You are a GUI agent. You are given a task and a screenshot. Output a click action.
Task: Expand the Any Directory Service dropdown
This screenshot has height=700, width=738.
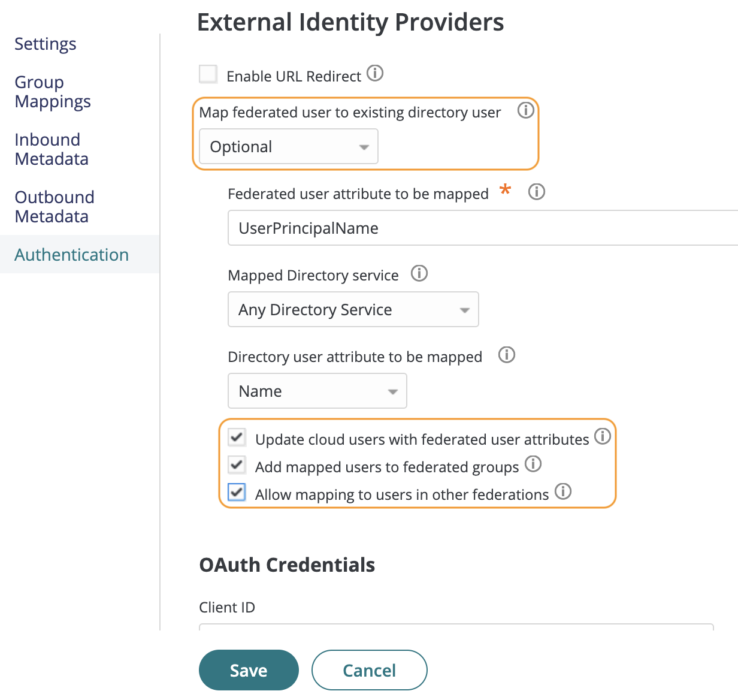click(353, 309)
